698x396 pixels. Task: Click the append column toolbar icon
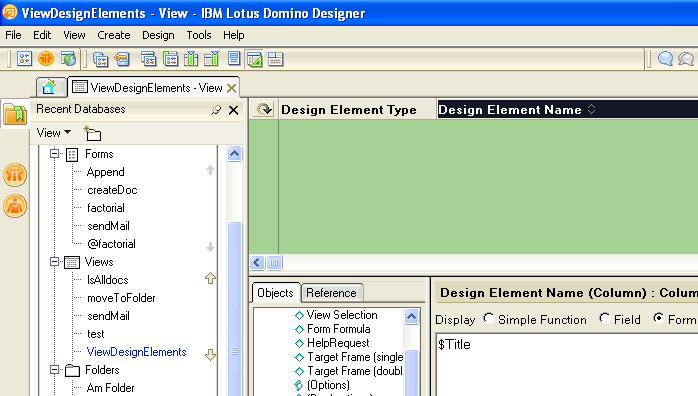(x=212, y=59)
